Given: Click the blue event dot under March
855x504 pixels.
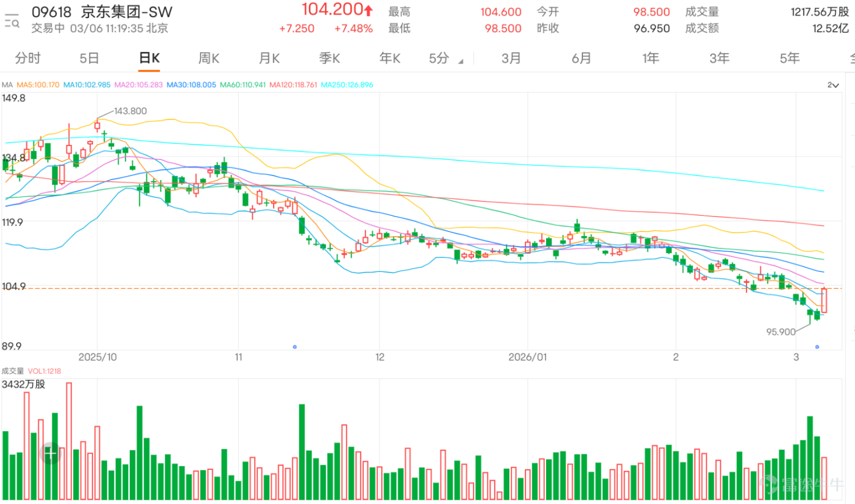Looking at the screenshot, I should (x=817, y=347).
